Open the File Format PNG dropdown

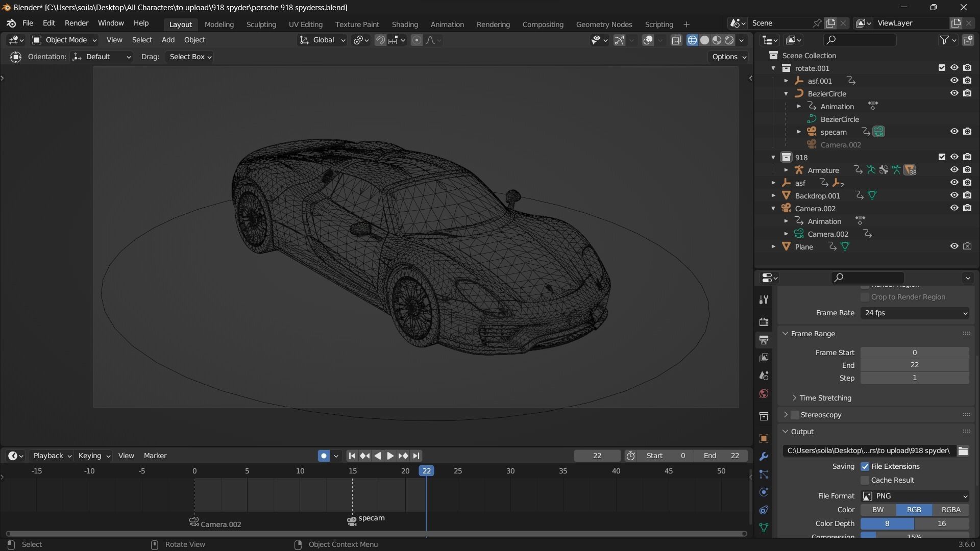915,496
